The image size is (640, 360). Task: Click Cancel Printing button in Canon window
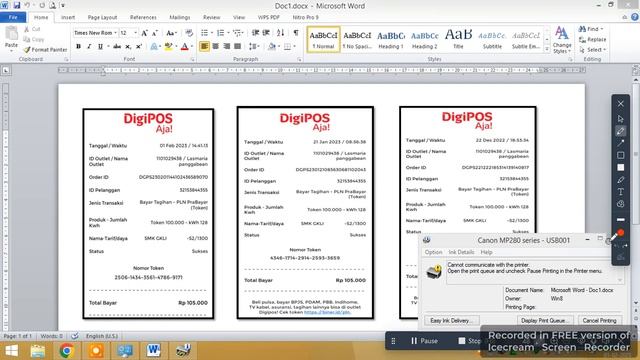click(x=599, y=320)
